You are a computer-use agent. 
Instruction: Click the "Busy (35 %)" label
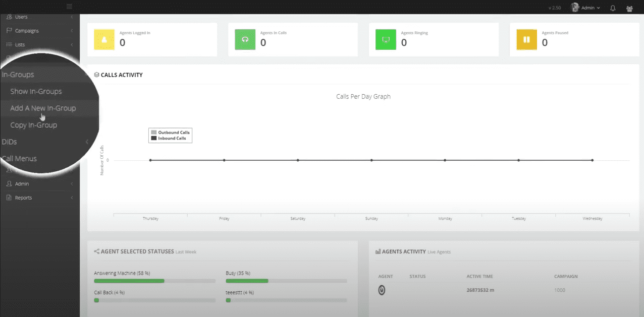(238, 273)
